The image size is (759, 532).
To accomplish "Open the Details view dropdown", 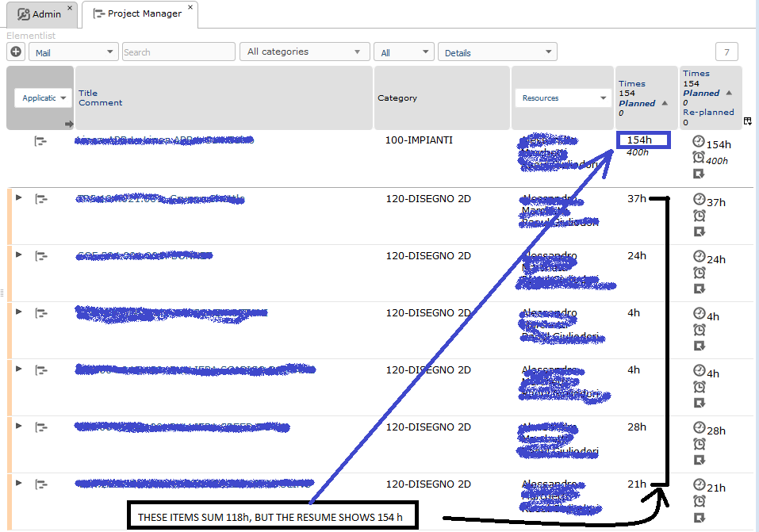I will click(497, 52).
